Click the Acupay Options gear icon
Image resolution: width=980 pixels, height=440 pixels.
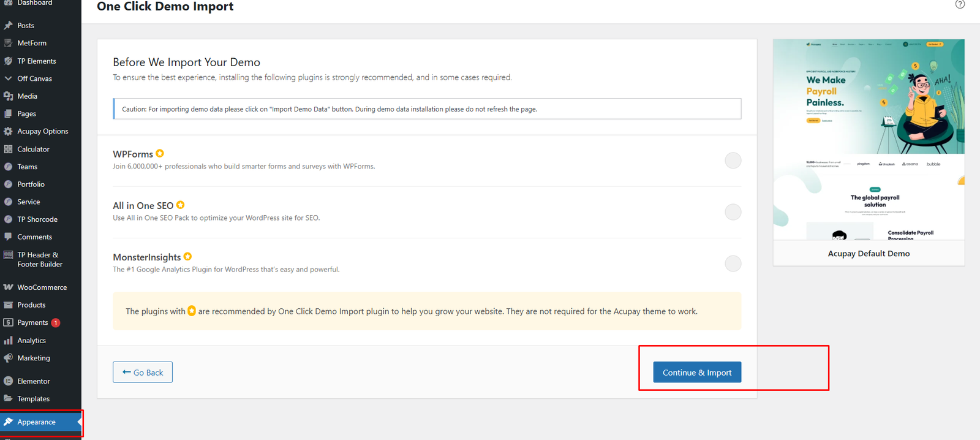tap(8, 131)
